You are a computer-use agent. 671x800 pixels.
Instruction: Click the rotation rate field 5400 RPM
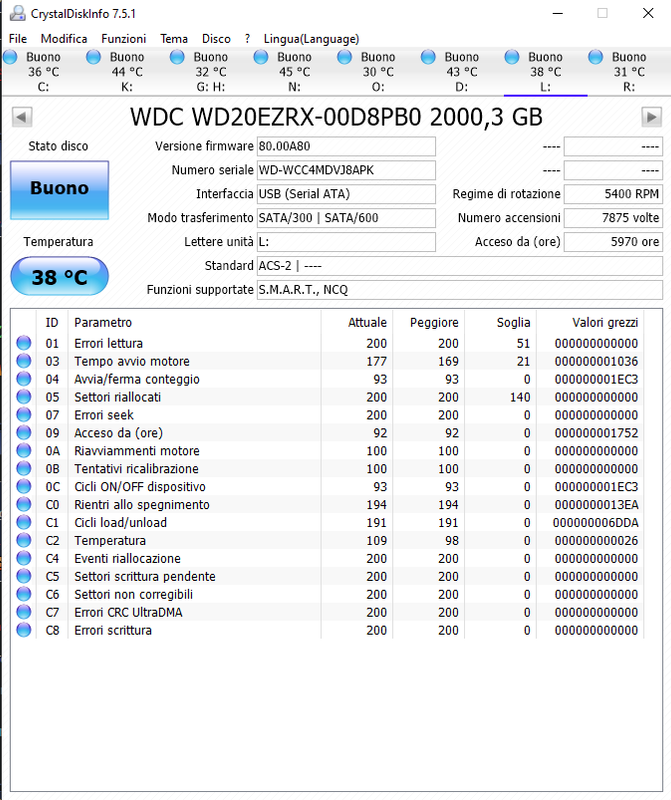[x=613, y=194]
